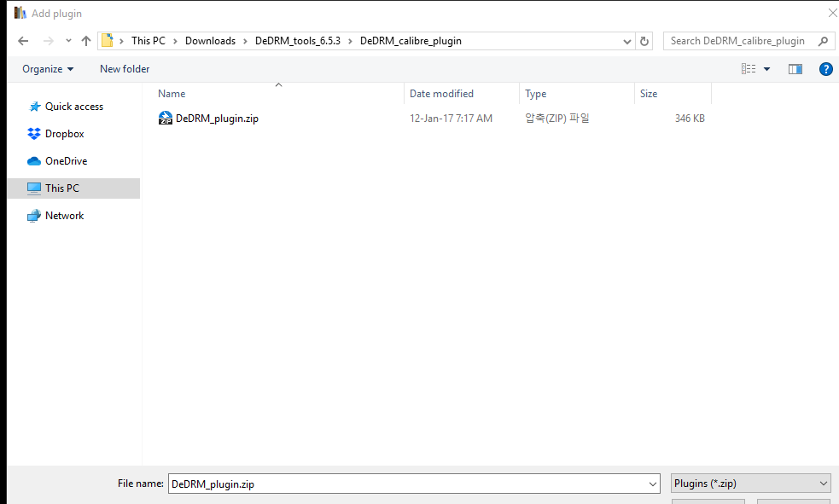Expand chevron after Downloads breadcrumb

[x=245, y=41]
